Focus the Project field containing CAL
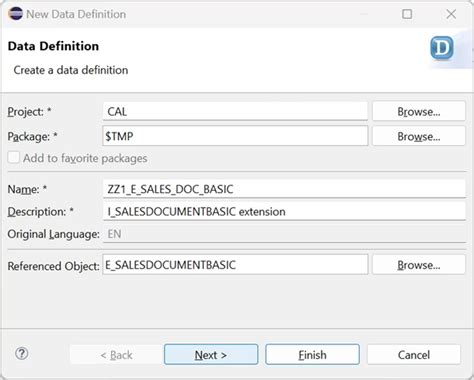The width and height of the screenshot is (474, 380). click(x=235, y=111)
